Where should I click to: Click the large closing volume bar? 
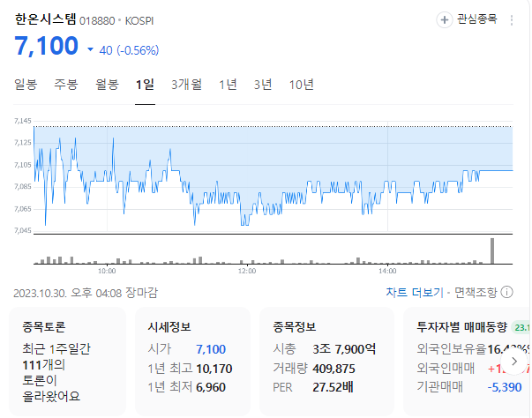492,250
